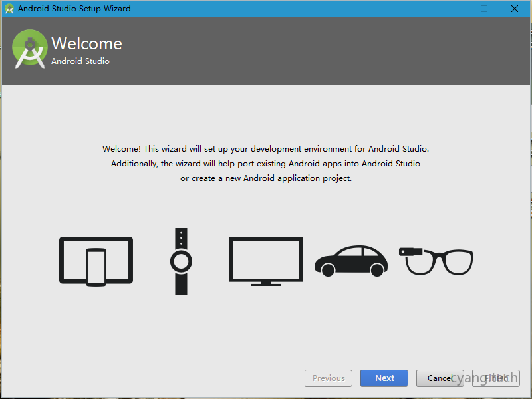532x399 pixels.
Task: Close the Setup Wizard window
Action: point(514,9)
